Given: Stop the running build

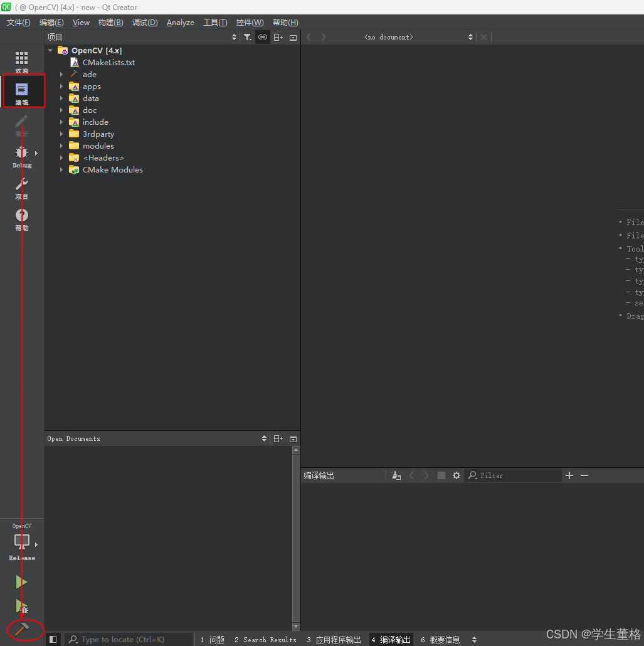Looking at the screenshot, I should pos(441,475).
